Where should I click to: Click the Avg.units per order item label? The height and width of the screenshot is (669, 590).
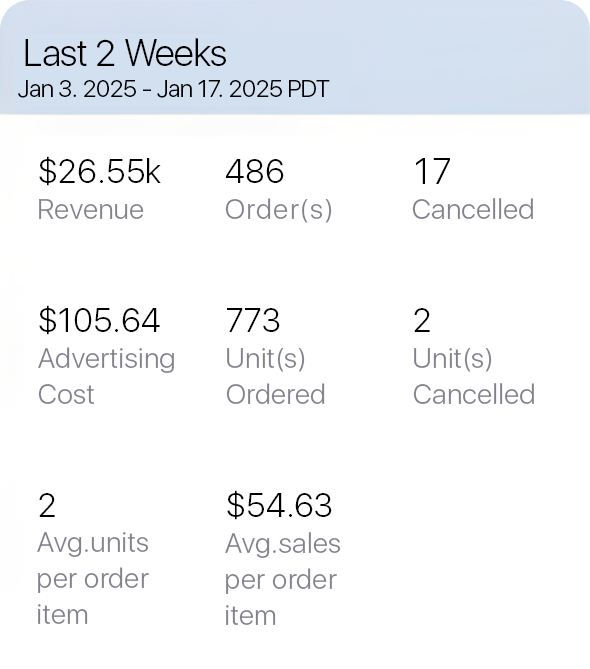tap(93, 579)
